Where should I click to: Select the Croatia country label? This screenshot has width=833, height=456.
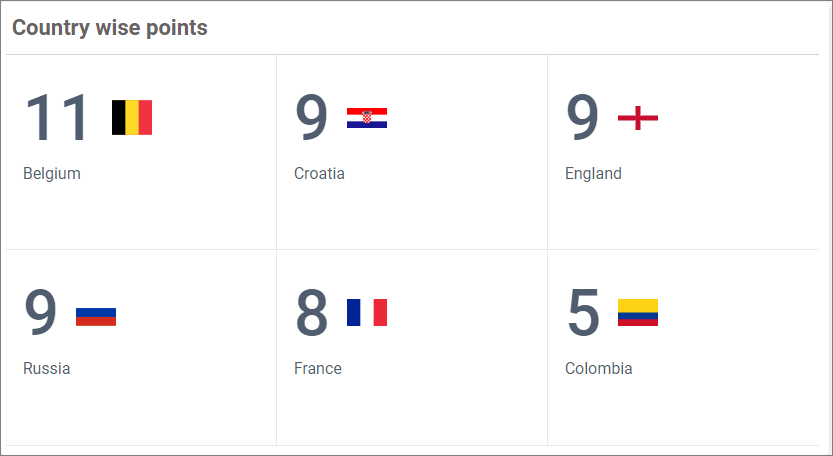click(319, 173)
